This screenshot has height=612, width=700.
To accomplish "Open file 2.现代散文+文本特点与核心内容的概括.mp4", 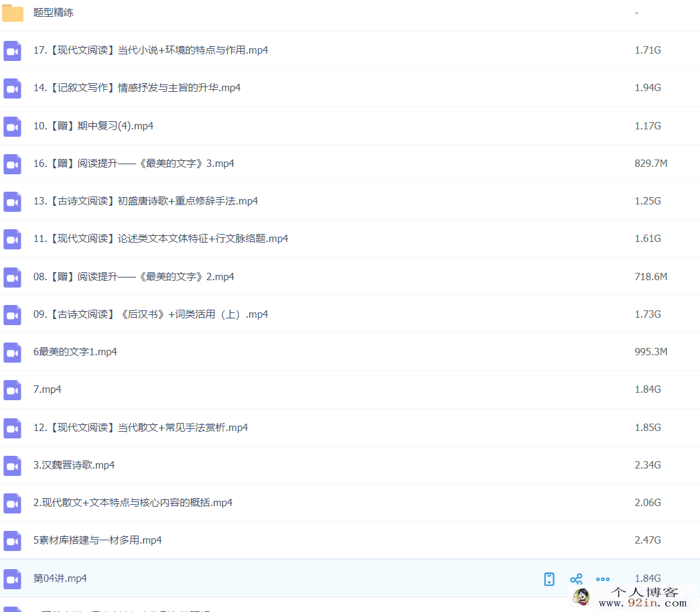I will (133, 502).
